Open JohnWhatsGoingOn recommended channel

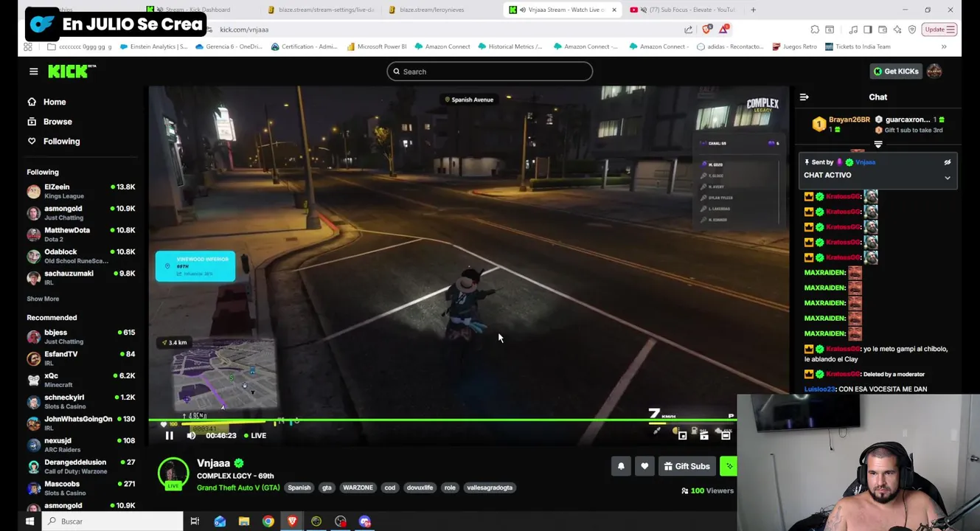click(81, 423)
